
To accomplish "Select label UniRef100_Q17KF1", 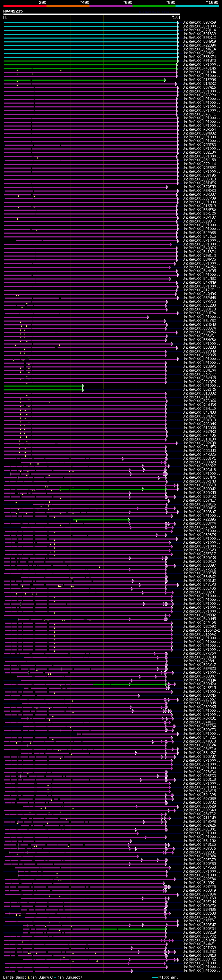I will tap(199, 290).
